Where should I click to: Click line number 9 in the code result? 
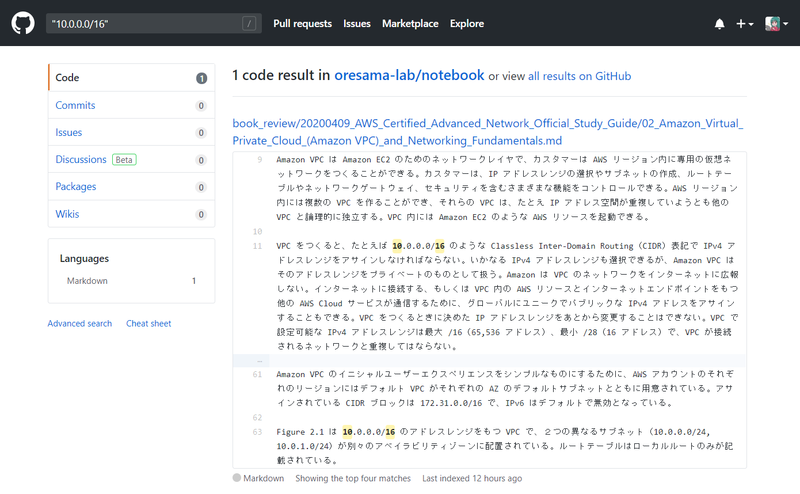259,160
